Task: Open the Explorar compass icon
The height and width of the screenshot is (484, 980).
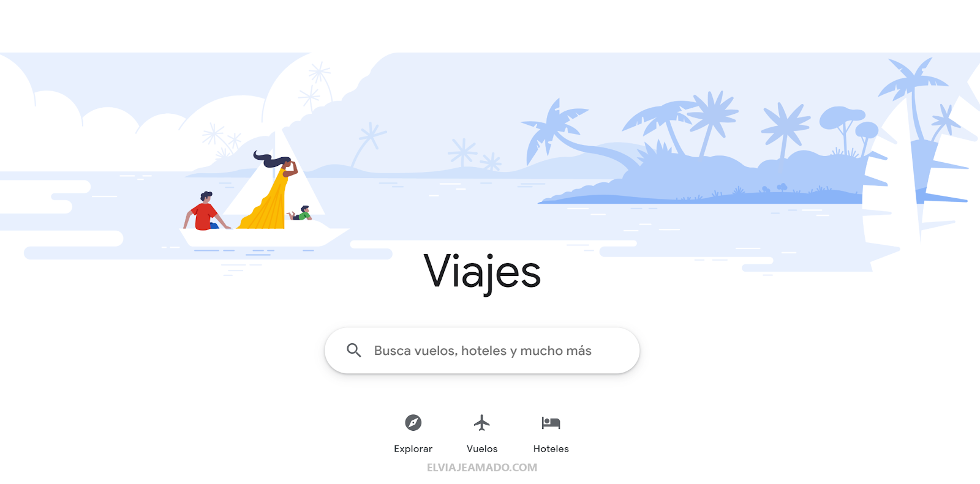Action: pyautogui.click(x=413, y=422)
